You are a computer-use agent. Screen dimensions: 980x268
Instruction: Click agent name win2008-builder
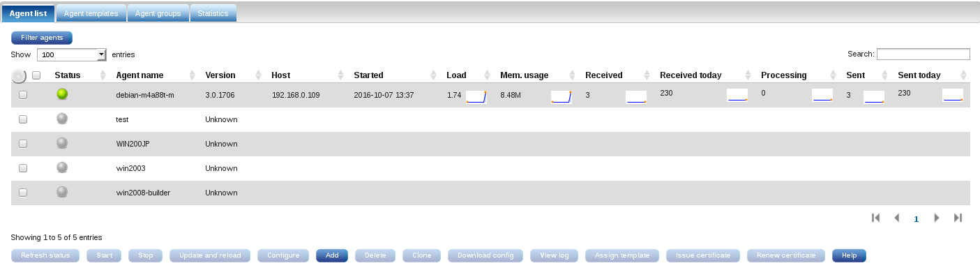(143, 193)
